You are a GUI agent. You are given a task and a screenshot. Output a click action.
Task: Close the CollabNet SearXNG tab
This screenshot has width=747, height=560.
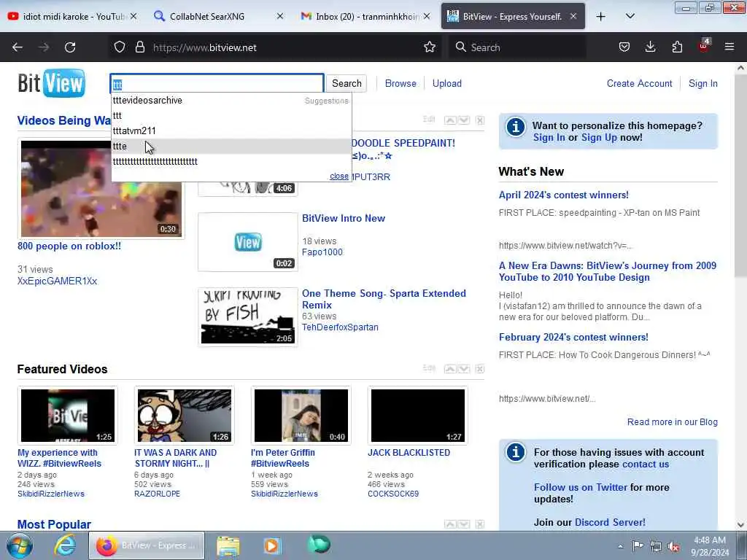(x=280, y=16)
